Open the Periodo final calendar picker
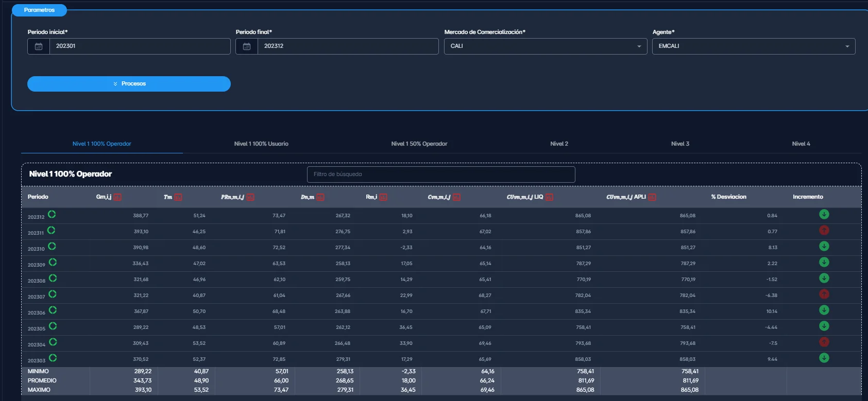The width and height of the screenshot is (868, 401). (x=247, y=46)
